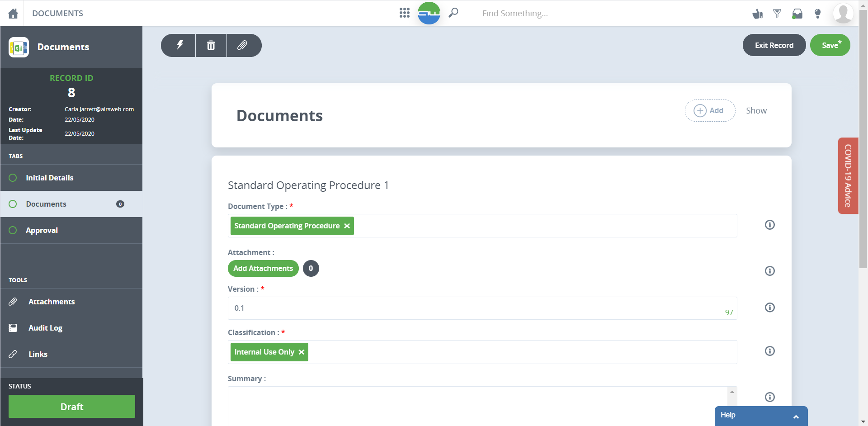The image size is (868, 426).
Task: Click the Home icon in the top bar
Action: [13, 13]
